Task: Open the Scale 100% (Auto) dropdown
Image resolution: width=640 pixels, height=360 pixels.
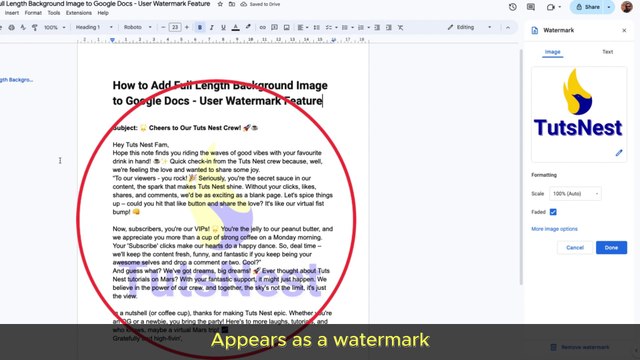Action: click(575, 193)
